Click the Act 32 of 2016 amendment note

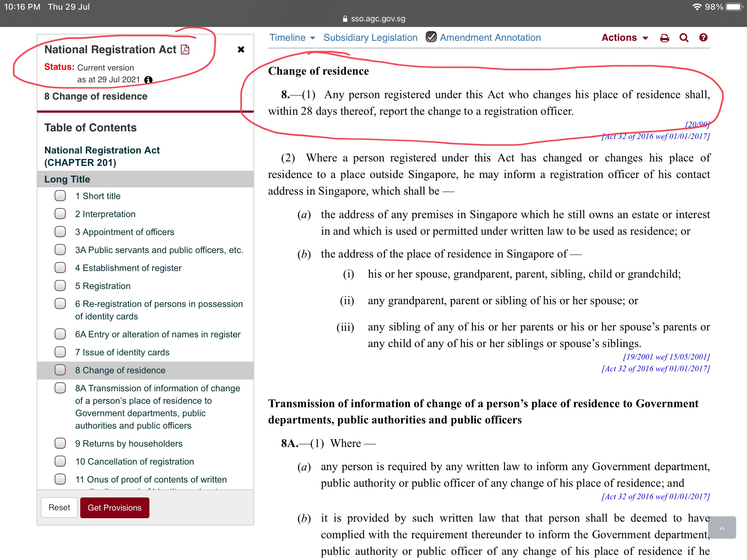click(655, 137)
